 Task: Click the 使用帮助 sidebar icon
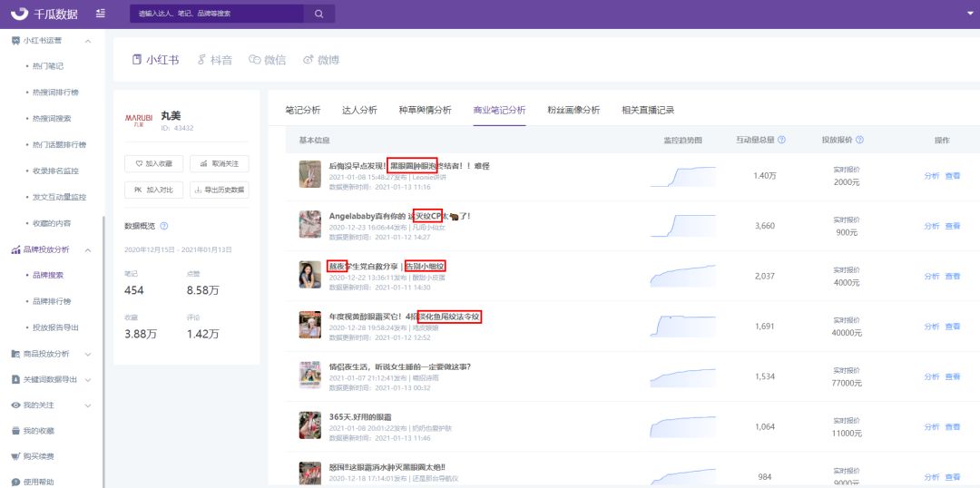tap(16, 482)
